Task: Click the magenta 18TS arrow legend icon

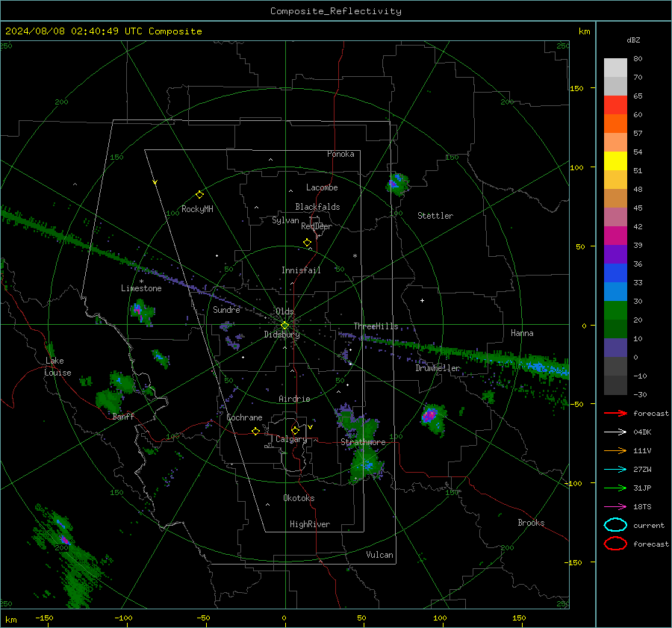Action: tap(615, 507)
